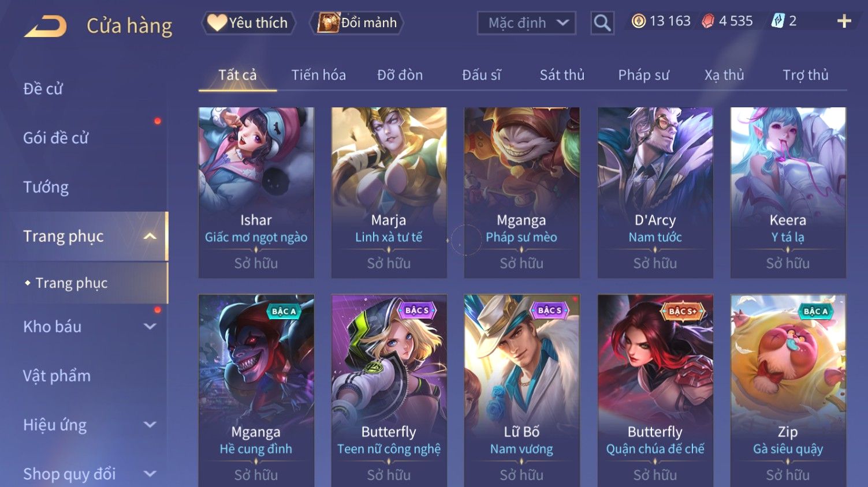Switch to the Sát thủ tab
868x487 pixels.
[x=562, y=75]
